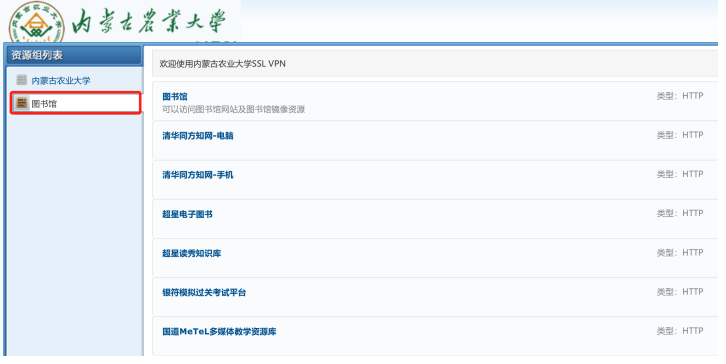Image resolution: width=726 pixels, height=364 pixels.
Task: Click the calligraphy university name banner
Action: click(149, 21)
